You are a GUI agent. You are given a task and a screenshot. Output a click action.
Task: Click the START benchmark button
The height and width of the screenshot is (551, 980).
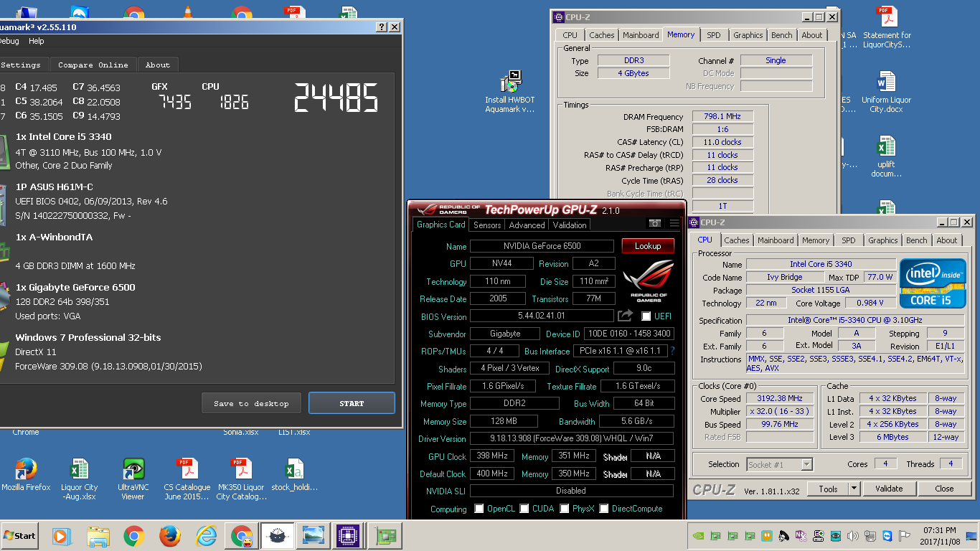coord(352,403)
